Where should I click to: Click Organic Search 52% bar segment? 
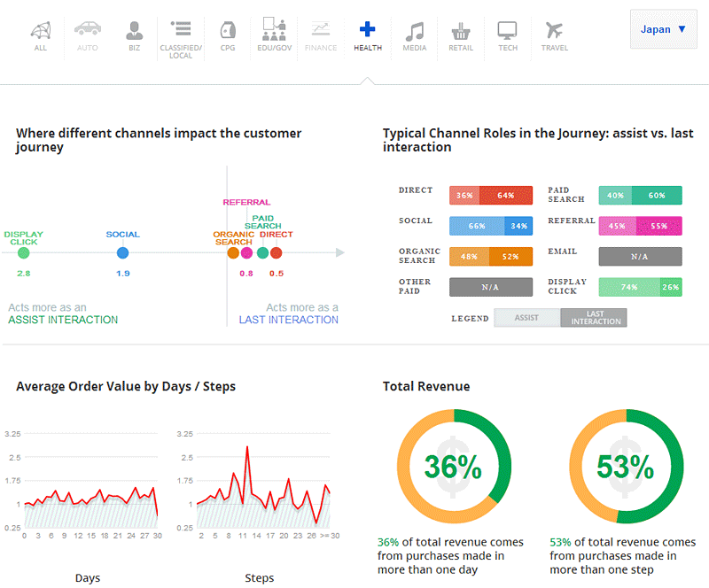[x=511, y=257]
